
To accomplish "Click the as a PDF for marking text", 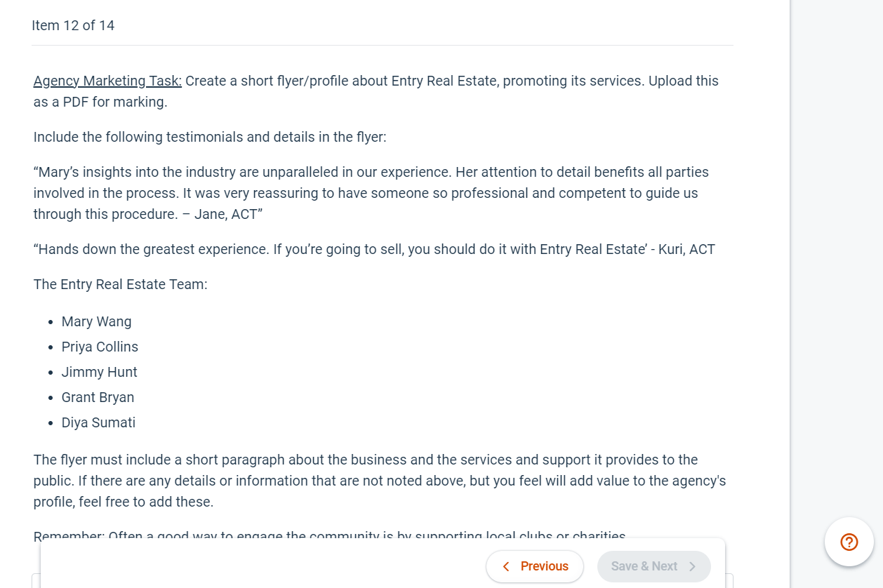I will point(100,102).
